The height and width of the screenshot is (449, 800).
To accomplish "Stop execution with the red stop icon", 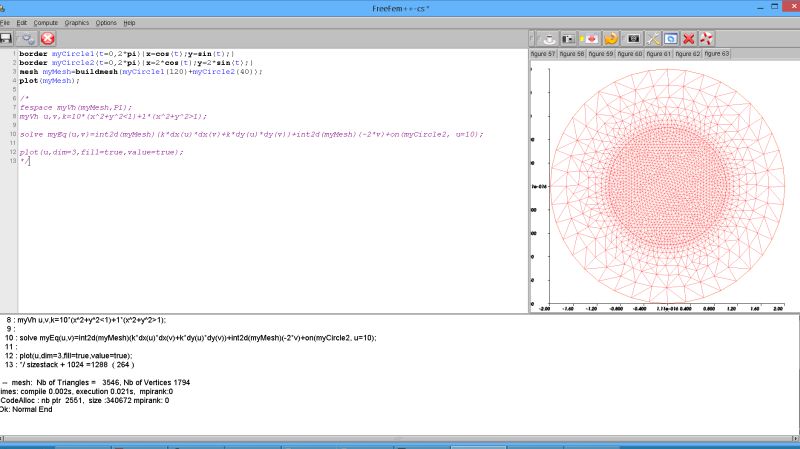I will [47, 39].
